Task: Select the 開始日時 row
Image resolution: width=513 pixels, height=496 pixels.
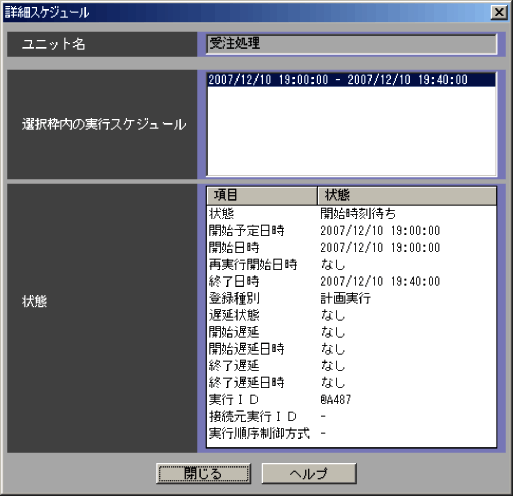Action: click(351, 248)
